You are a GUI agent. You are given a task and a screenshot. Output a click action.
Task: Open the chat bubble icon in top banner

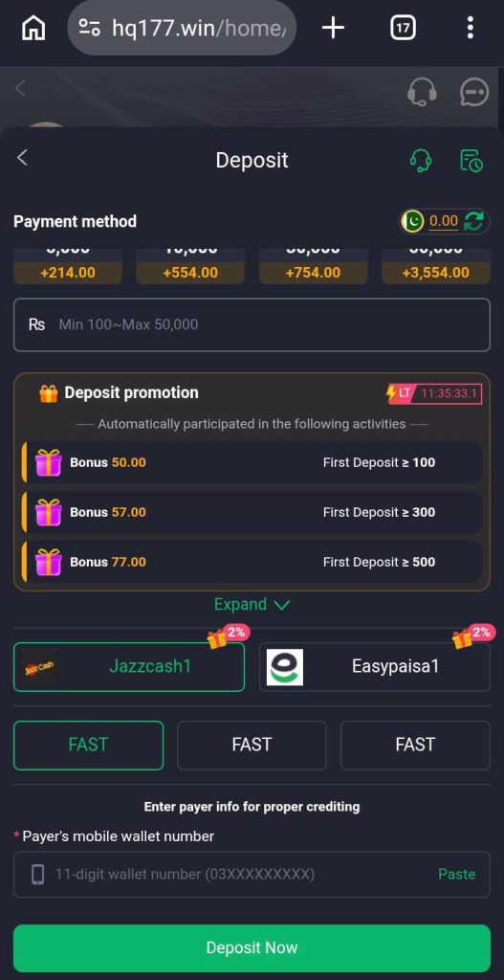click(x=474, y=92)
